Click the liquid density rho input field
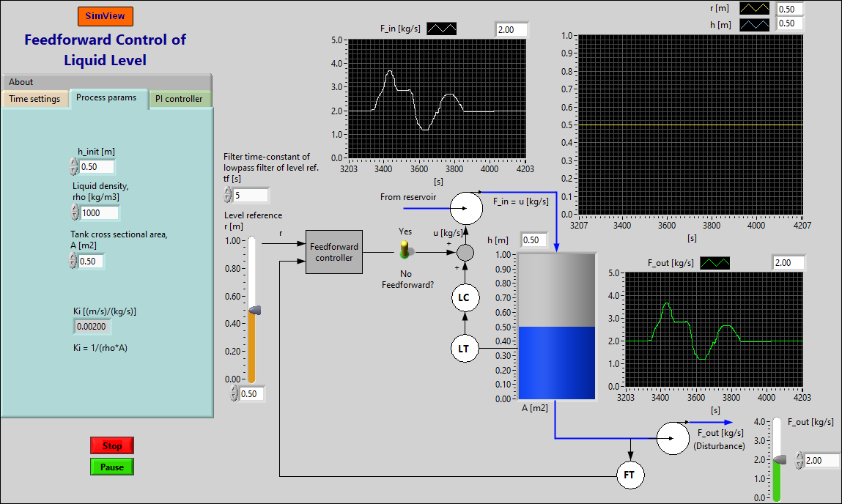 coord(99,212)
